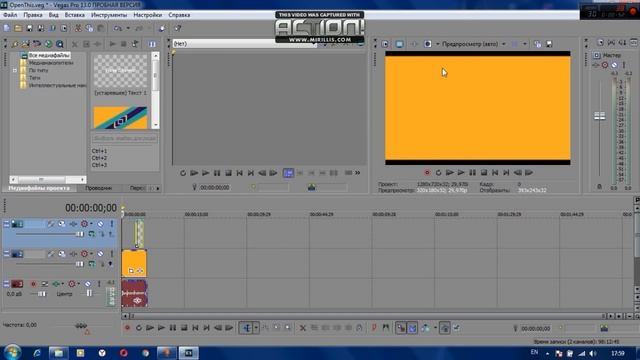Solo video track 2
640x360 pixels.
click(111, 254)
